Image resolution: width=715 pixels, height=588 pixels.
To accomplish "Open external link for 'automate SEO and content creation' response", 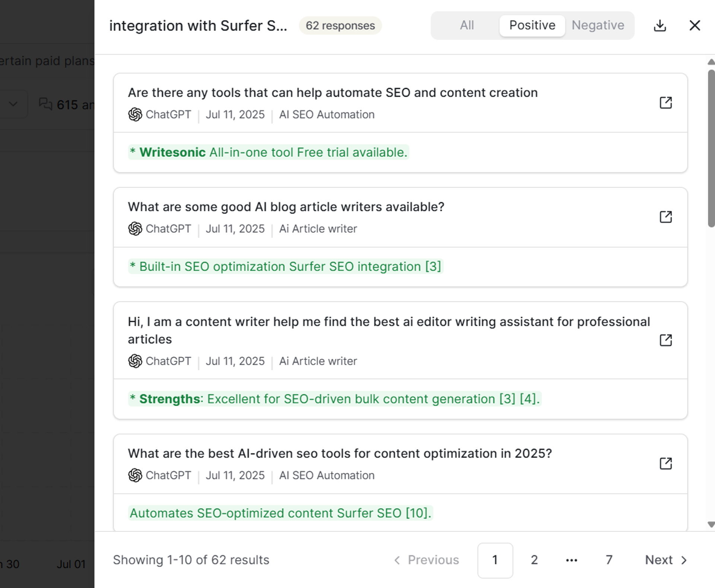I will coord(666,103).
